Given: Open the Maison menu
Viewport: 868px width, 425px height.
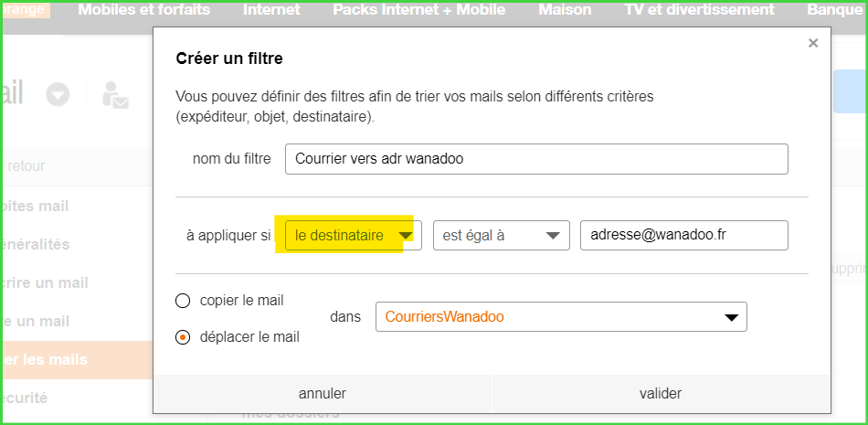Looking at the screenshot, I should (565, 10).
